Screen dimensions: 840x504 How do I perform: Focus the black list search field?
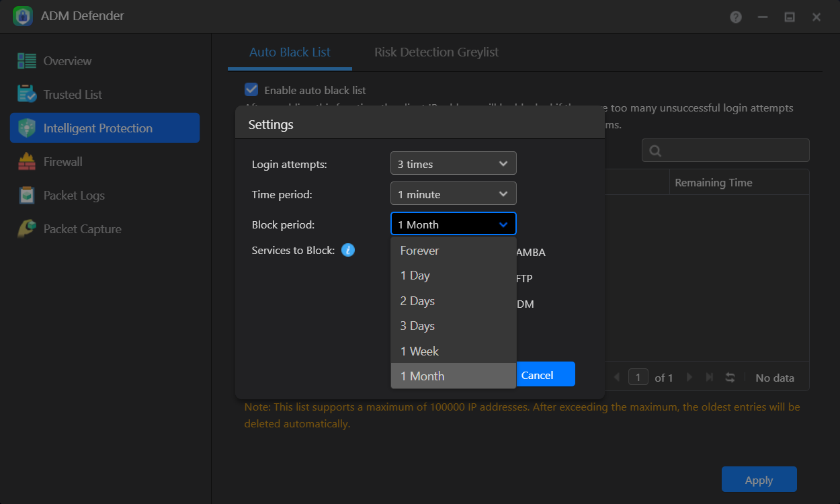point(726,151)
